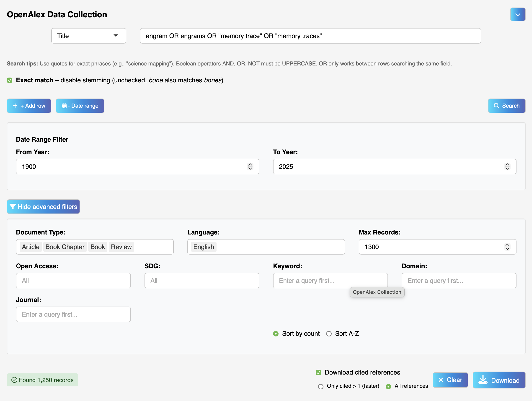Click the + Add row button
Image resolution: width=532 pixels, height=401 pixels.
[x=29, y=106]
